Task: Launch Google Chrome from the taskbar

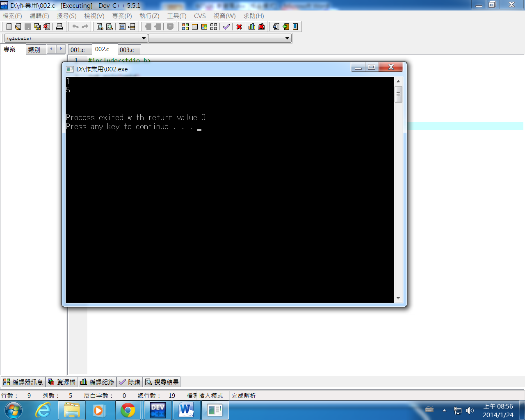Action: 128,410
